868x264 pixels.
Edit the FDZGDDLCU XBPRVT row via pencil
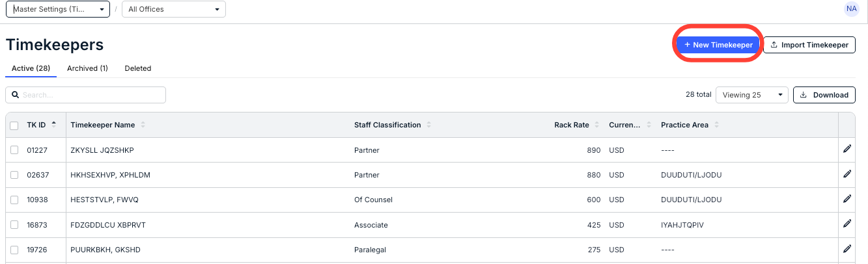(847, 224)
